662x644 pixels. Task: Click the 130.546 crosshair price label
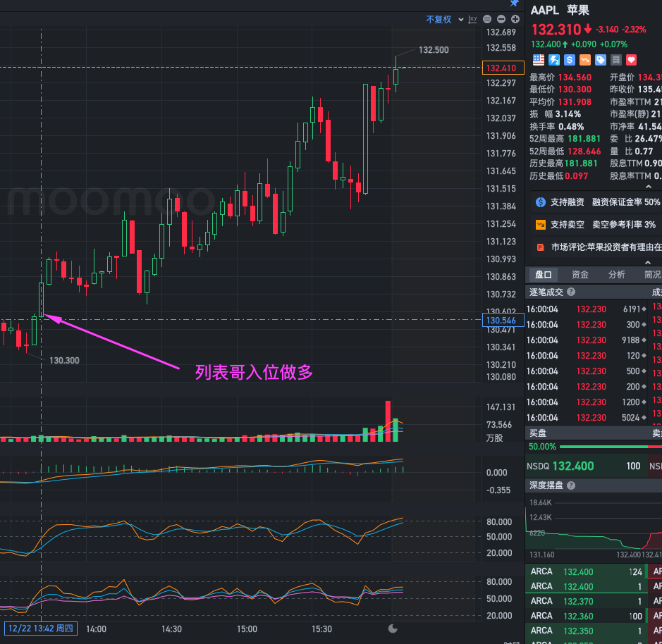503,321
